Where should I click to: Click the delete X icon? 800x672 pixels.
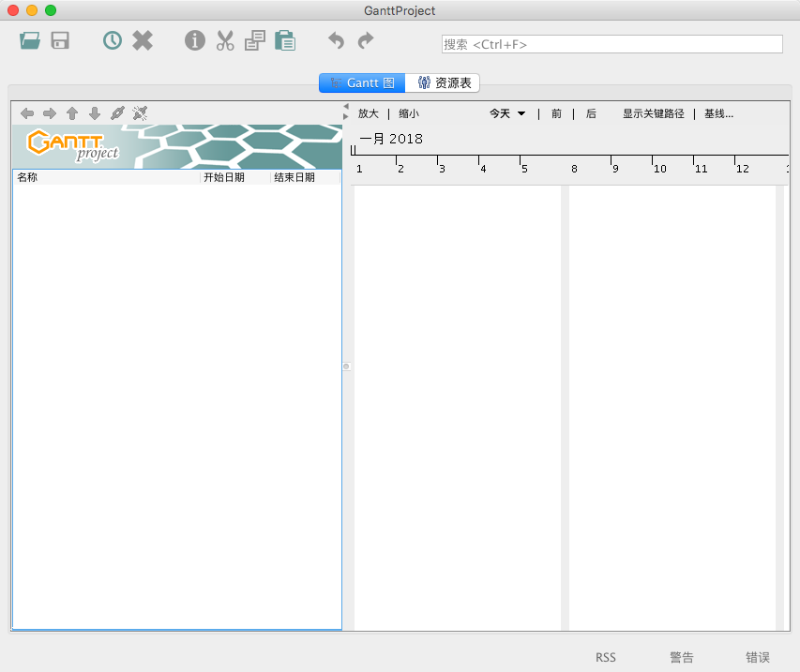[x=143, y=41]
